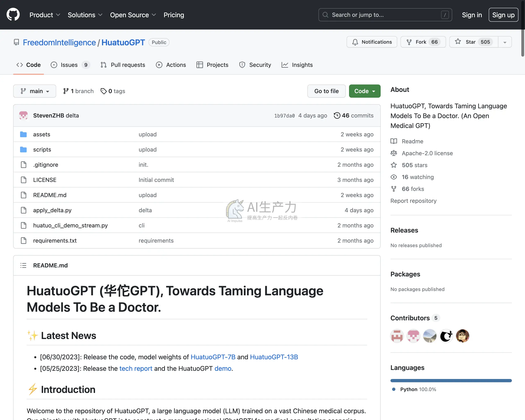Click the repository book icon beside FreedomIntelligence
The image size is (525, 420).
(16, 42)
